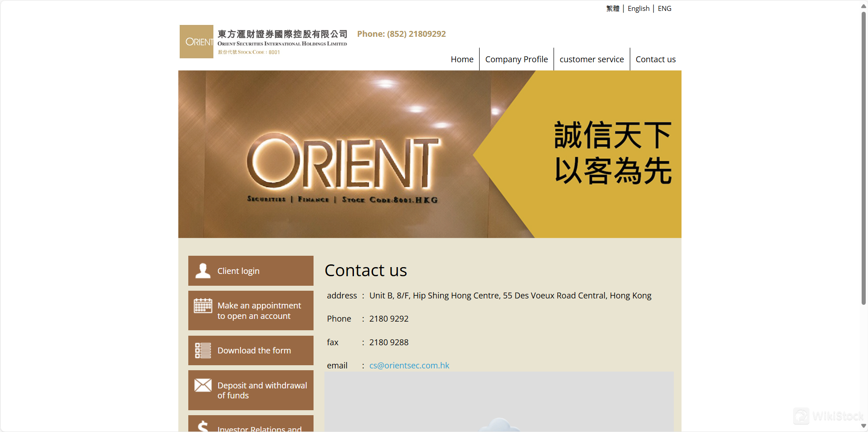Click the phone number 2180 9292

[389, 319]
